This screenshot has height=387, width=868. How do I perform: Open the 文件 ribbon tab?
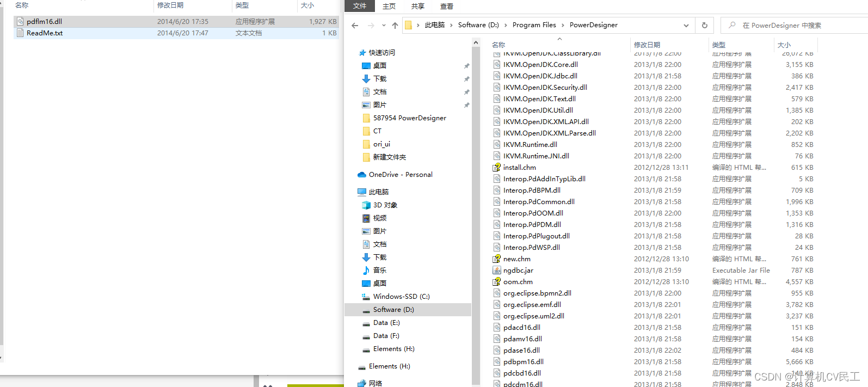[360, 6]
